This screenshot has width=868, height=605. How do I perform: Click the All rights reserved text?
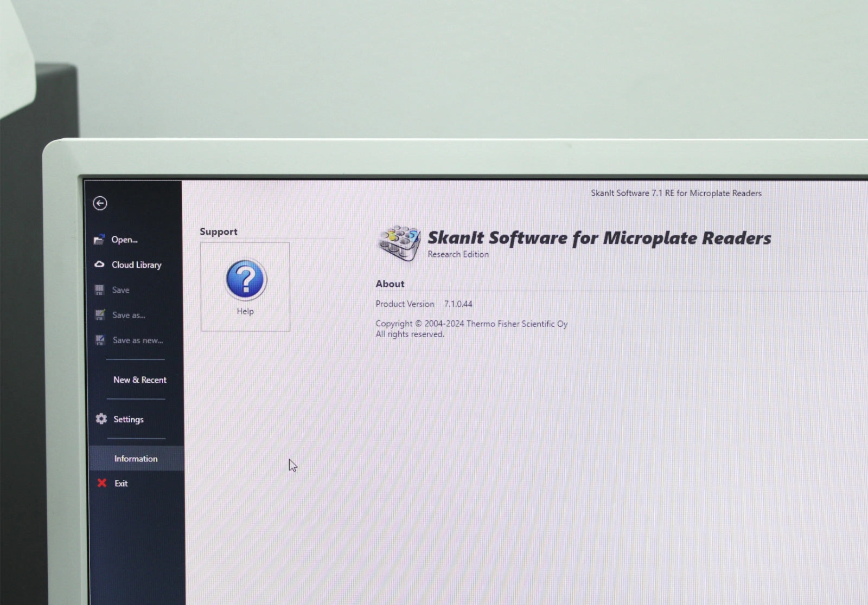(410, 334)
